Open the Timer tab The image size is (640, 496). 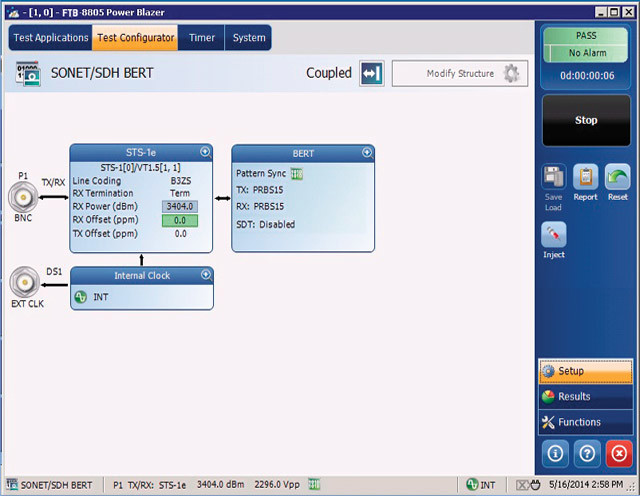click(201, 38)
